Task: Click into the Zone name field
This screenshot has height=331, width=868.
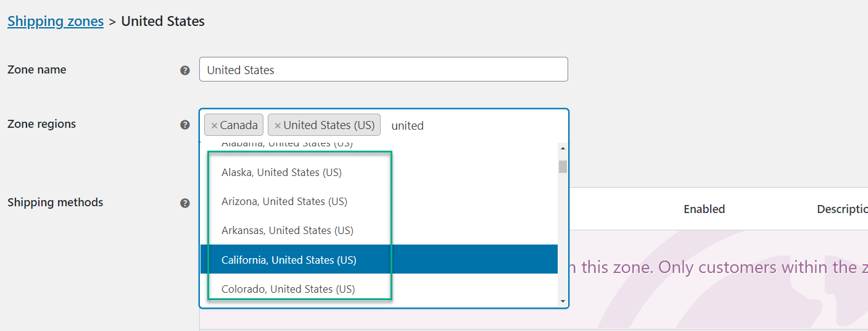Action: [x=383, y=69]
